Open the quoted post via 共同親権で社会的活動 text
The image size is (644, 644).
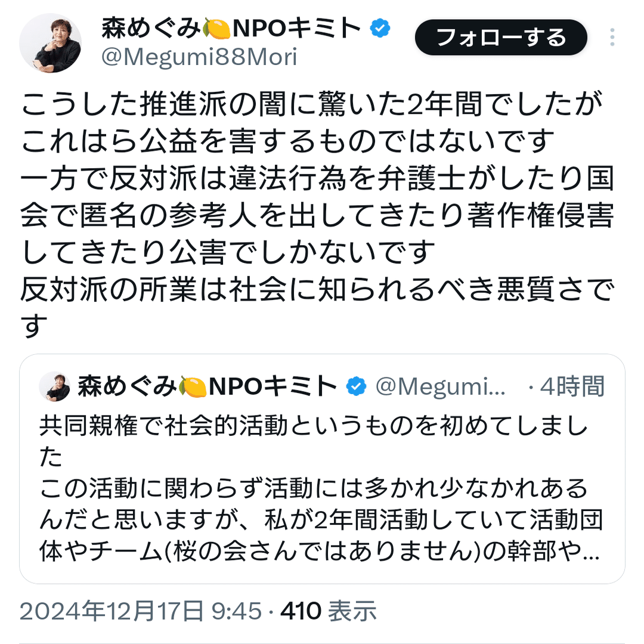pyautogui.click(x=140, y=425)
